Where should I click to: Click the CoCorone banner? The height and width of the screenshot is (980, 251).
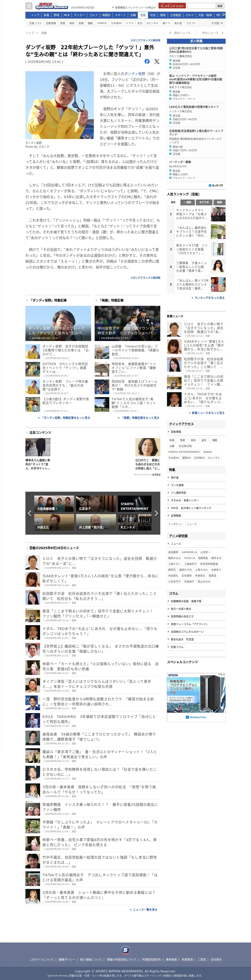(x=172, y=6)
